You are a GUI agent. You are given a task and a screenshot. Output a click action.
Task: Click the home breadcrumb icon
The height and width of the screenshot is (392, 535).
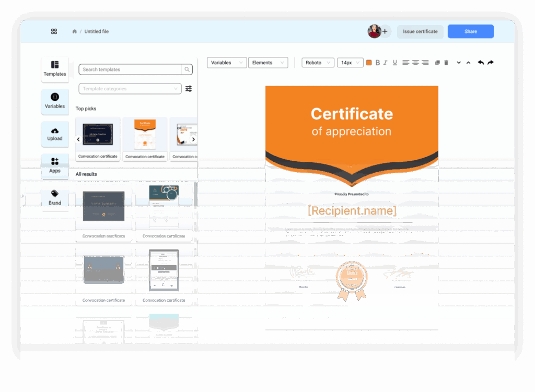[75, 31]
